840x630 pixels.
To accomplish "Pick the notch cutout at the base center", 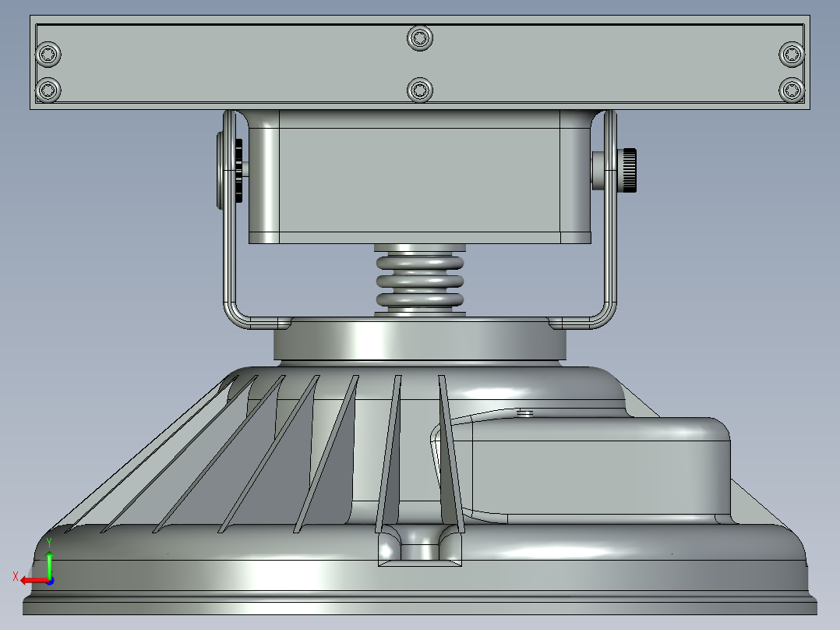I will (x=420, y=545).
